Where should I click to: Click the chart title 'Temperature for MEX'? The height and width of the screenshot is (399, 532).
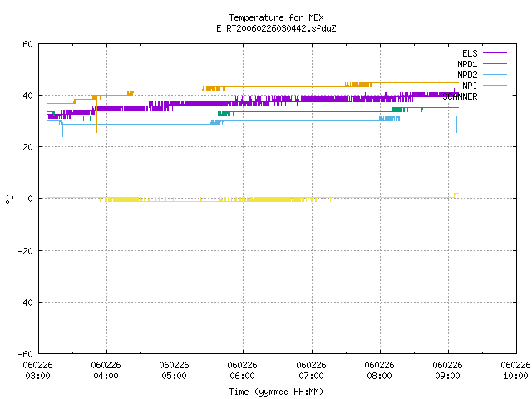(x=276, y=17)
